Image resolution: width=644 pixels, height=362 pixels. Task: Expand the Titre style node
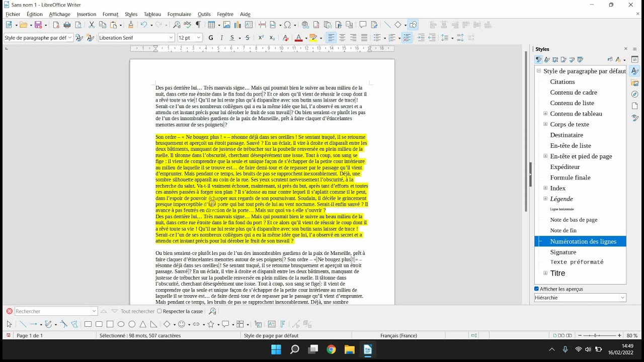[x=545, y=273]
